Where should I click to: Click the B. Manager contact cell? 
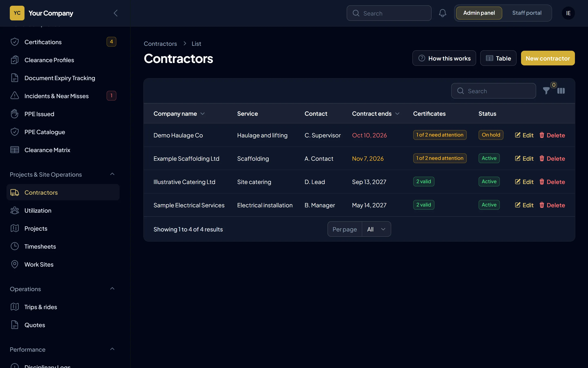[320, 205]
